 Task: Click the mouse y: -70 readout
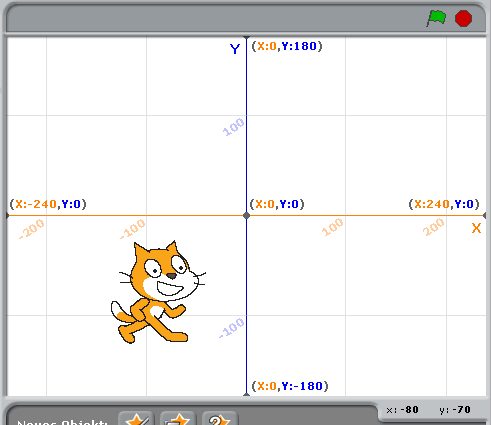[455, 410]
